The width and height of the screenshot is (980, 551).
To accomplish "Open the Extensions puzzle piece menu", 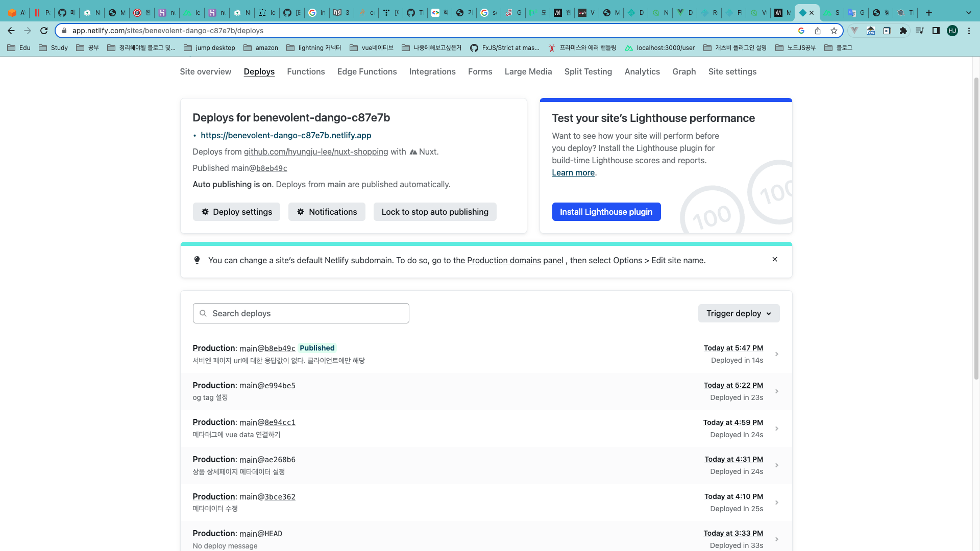I will [903, 31].
